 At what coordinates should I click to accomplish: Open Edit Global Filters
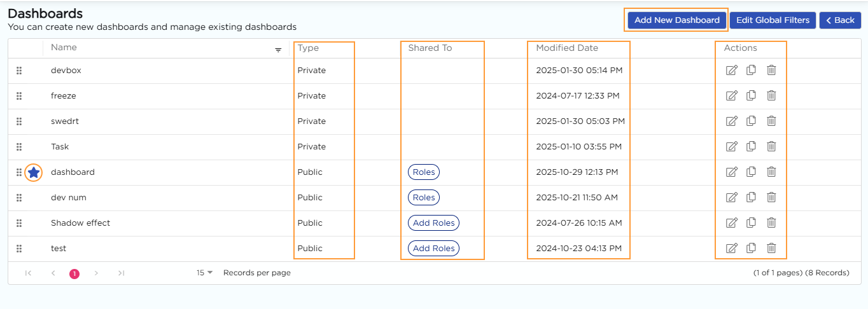[773, 20]
